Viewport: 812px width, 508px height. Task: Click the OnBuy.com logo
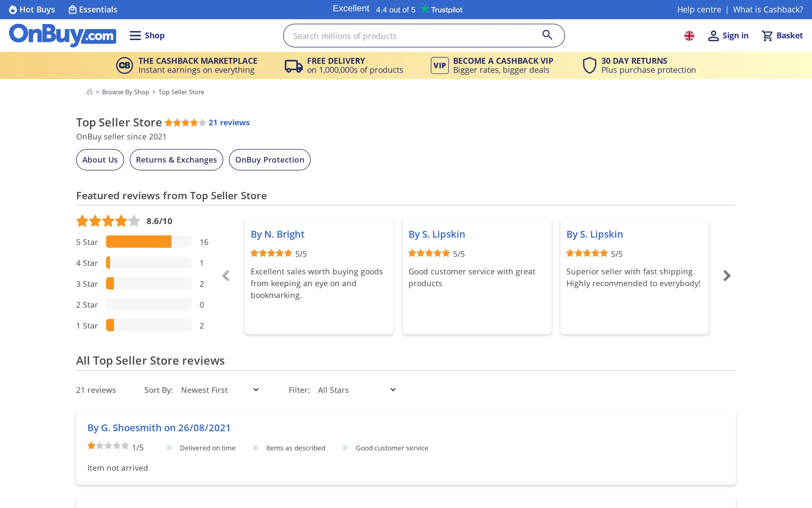[x=62, y=35]
